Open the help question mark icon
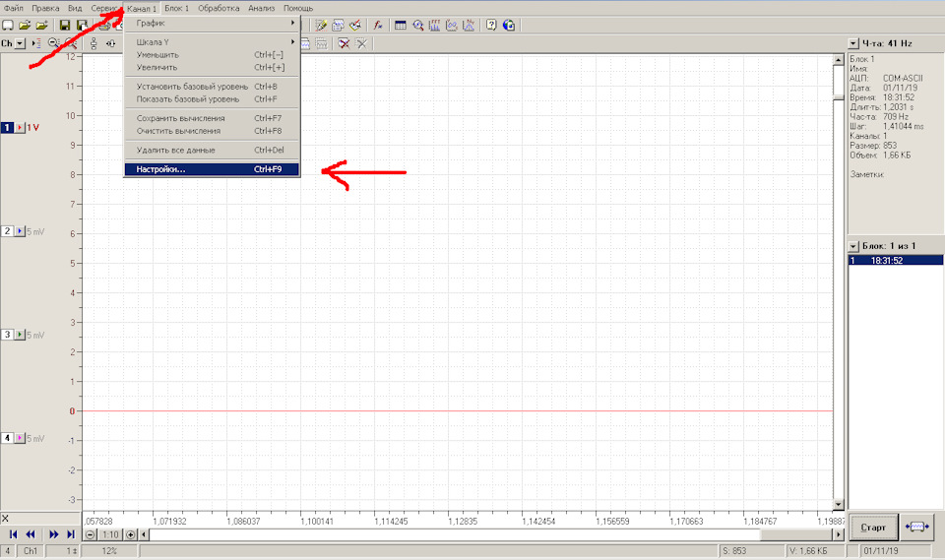The image size is (945, 560). tap(491, 25)
